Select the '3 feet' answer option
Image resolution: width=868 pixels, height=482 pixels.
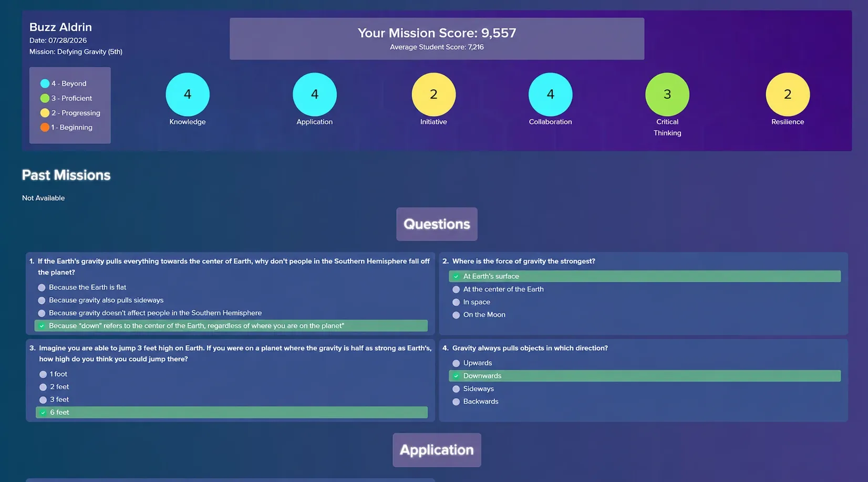coord(43,400)
